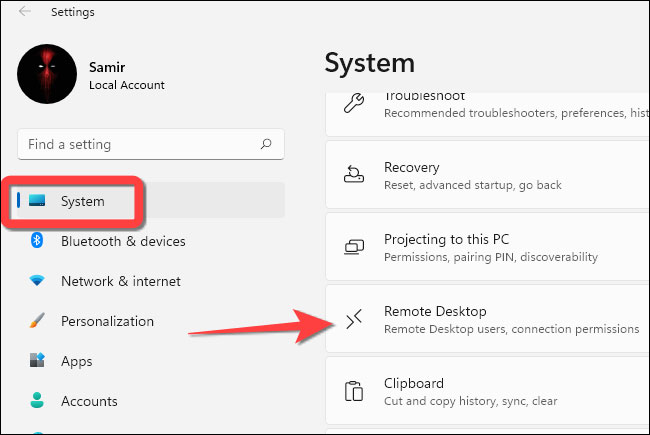This screenshot has height=435, width=650.
Task: Go to Network & internet
Action: coord(121,281)
